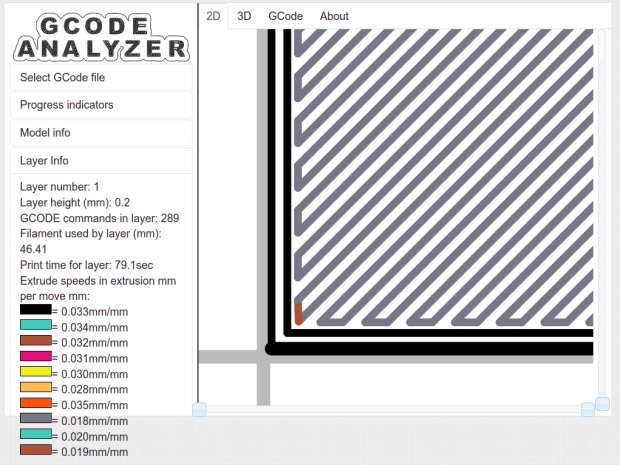Screen dimensions: 620x465
Task: Click the orange-red 0.035mm/mm swatch
Action: pyautogui.click(x=36, y=403)
